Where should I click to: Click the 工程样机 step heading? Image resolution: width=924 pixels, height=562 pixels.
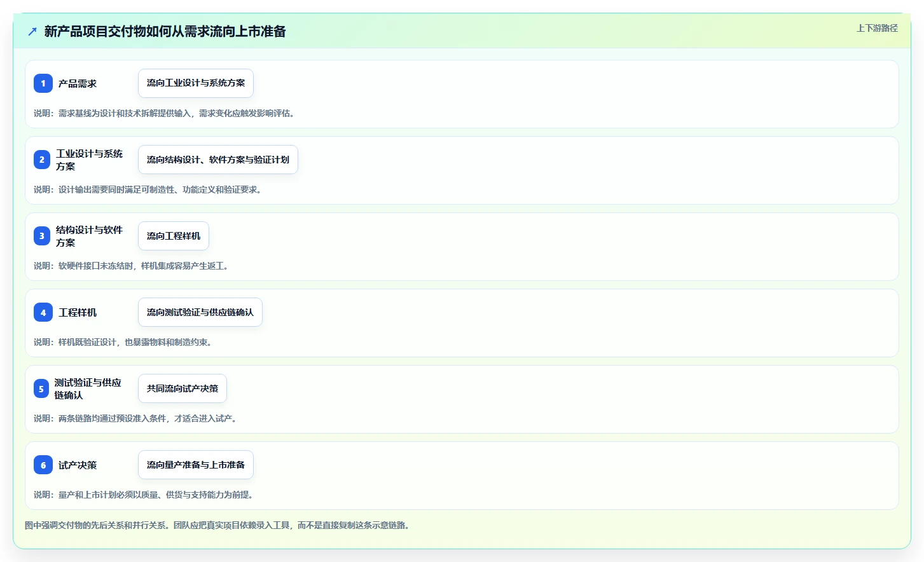click(78, 312)
